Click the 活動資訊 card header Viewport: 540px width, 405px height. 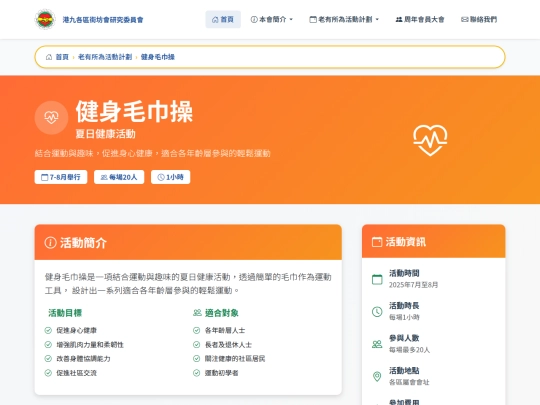(434, 241)
